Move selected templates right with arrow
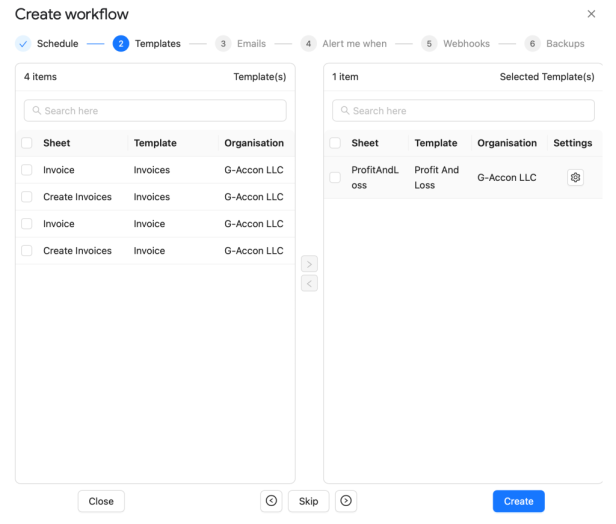The height and width of the screenshot is (524, 616). coord(309,264)
